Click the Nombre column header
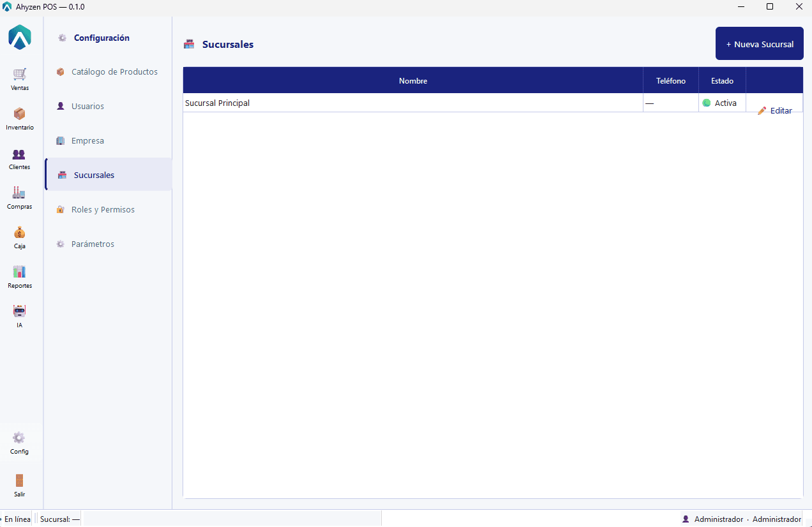Screen dimensions: 812x527 (x=413, y=81)
